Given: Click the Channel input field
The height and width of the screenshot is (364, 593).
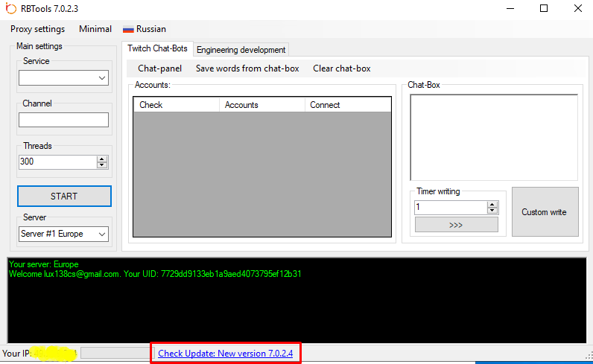Looking at the screenshot, I should coord(63,120).
